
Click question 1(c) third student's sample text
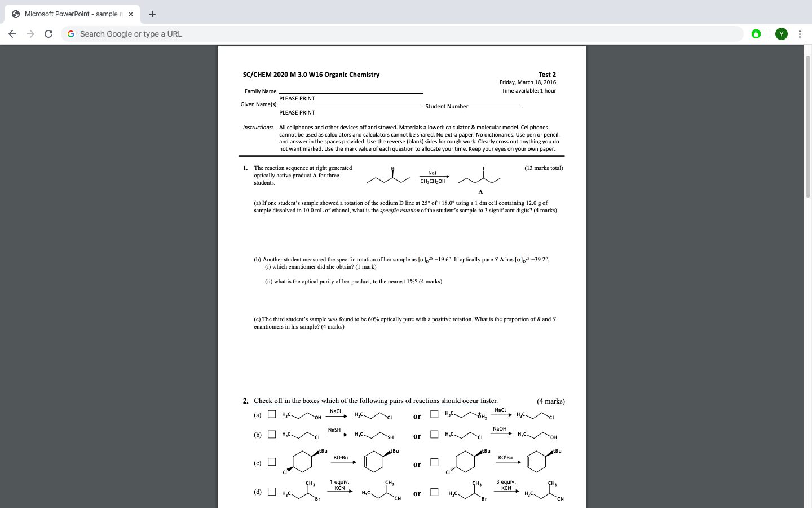[x=405, y=323]
